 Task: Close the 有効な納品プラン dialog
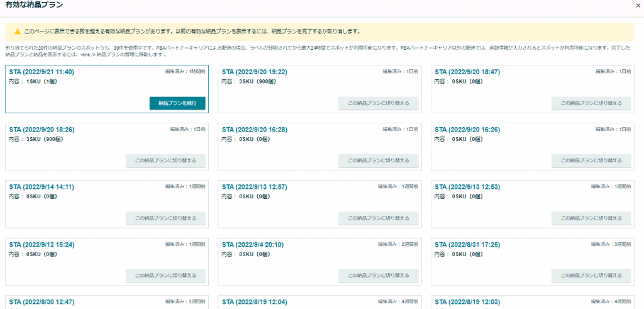point(638,4)
